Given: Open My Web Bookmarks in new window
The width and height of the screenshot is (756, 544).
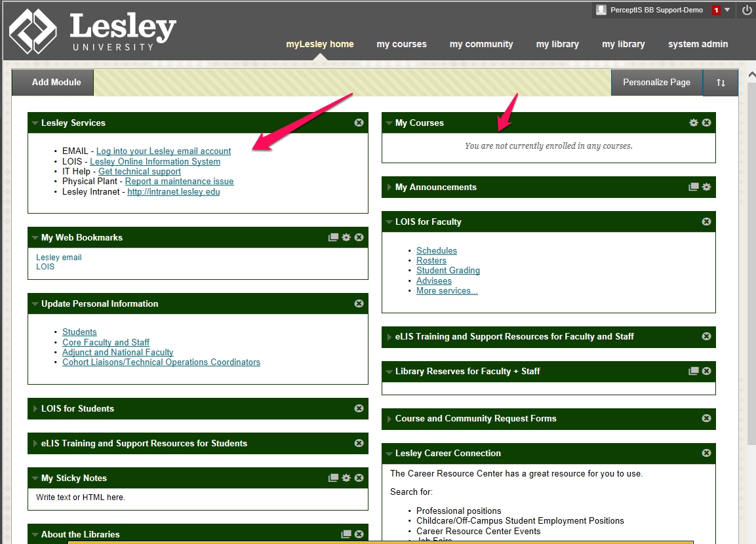Looking at the screenshot, I should click(333, 237).
